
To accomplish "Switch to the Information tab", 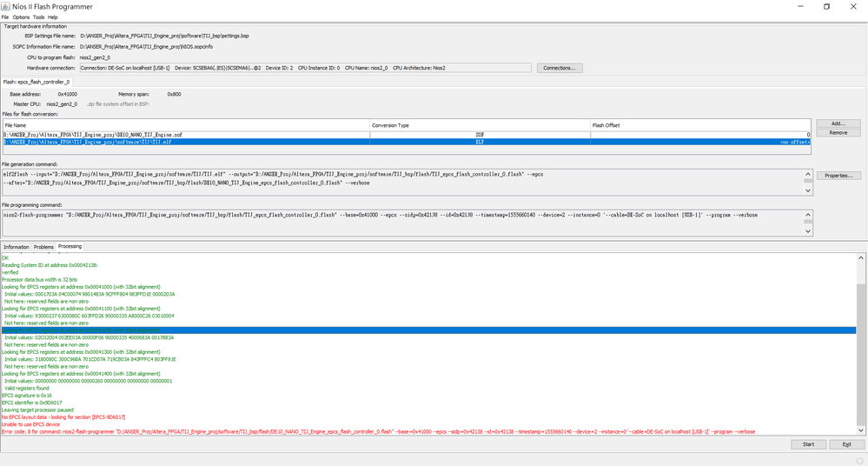I will [x=16, y=247].
